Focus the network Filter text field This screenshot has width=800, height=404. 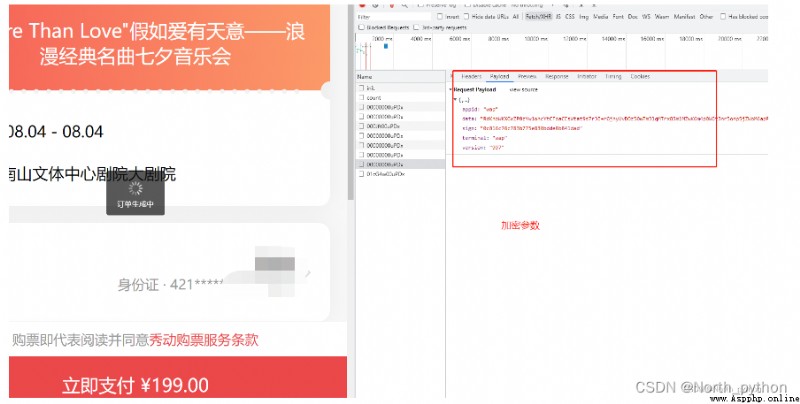(x=393, y=17)
